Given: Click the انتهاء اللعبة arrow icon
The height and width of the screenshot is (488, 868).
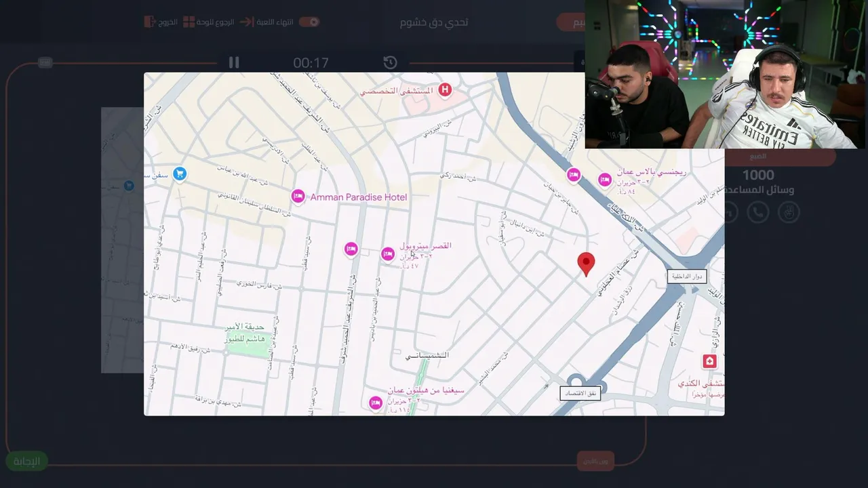Looking at the screenshot, I should click(246, 22).
